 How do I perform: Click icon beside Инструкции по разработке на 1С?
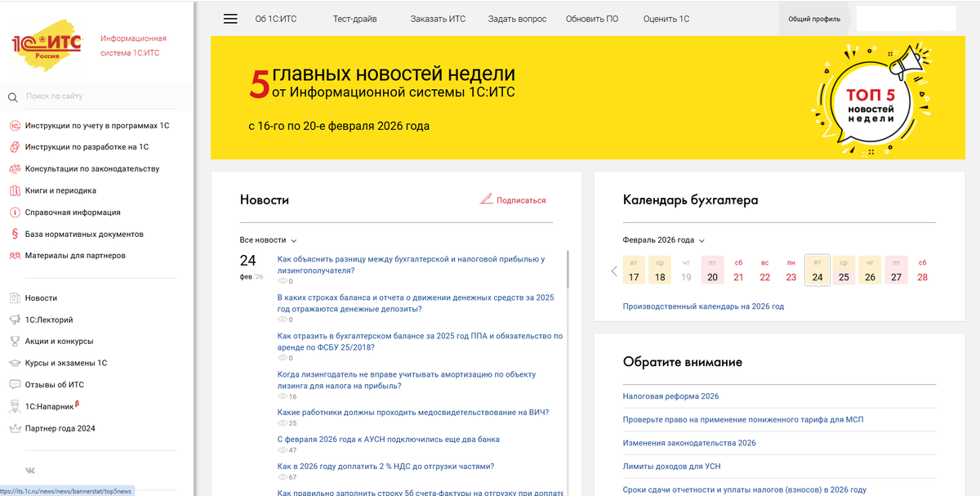click(x=15, y=147)
